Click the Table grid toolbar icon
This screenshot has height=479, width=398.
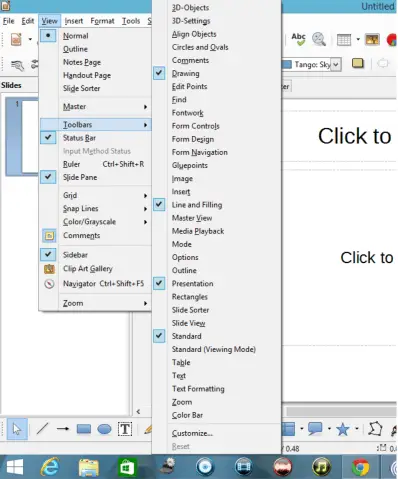coord(344,40)
